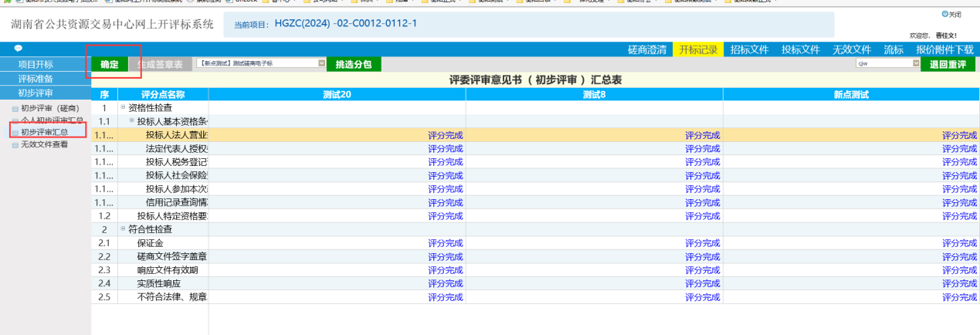Click the chat bubble icon above the sidebar
This screenshot has width=980, height=335.
[19, 49]
